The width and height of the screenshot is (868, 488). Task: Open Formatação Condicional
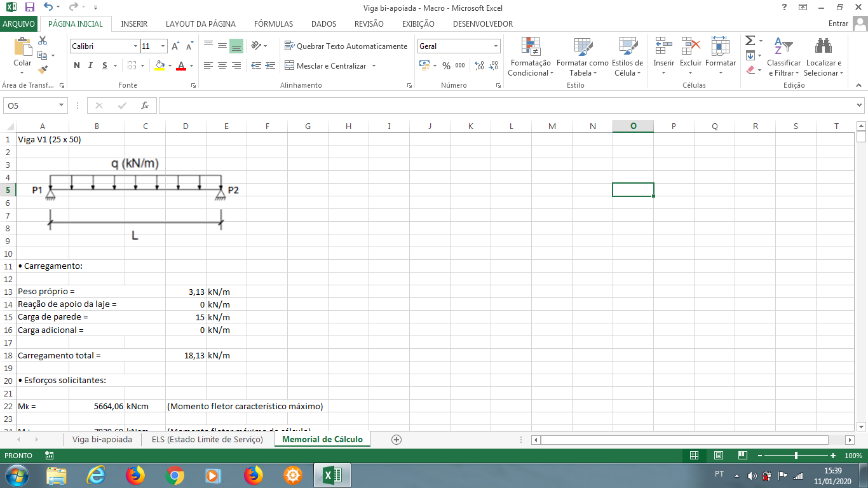[x=531, y=57]
